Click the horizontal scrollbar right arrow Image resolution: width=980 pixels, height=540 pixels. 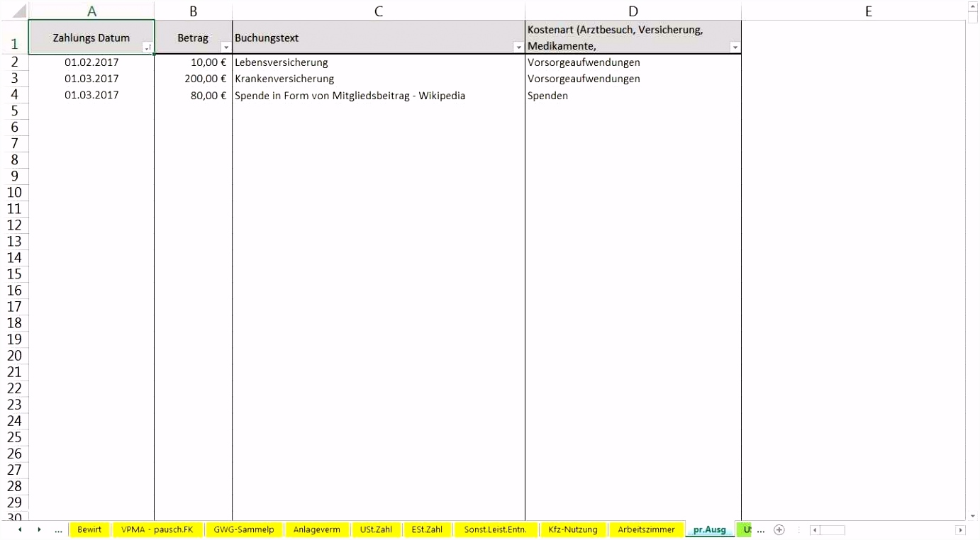[x=961, y=530]
